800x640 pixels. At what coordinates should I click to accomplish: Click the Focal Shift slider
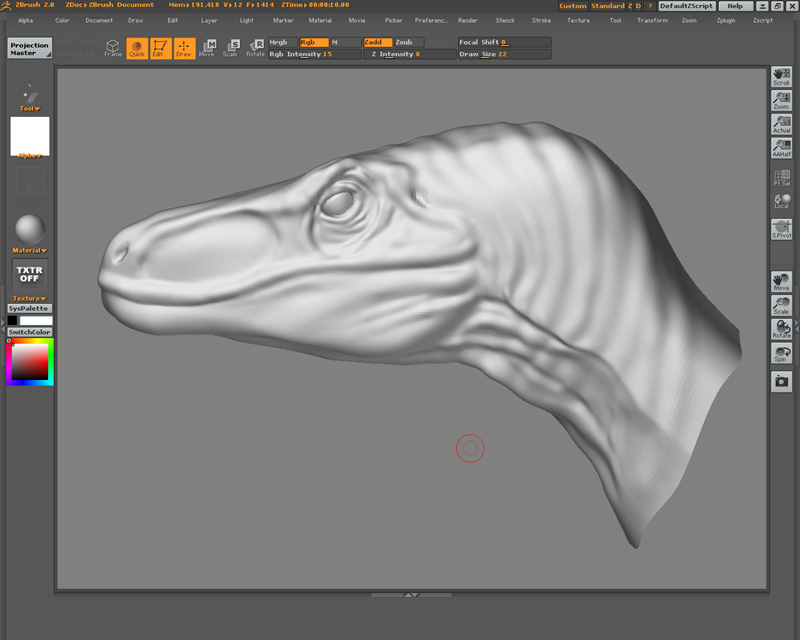click(505, 42)
